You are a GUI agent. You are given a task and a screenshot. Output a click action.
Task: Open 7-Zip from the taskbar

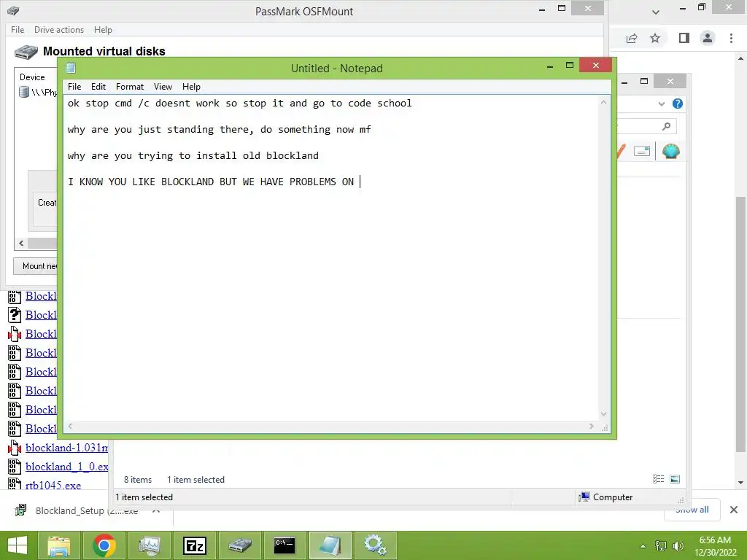click(x=195, y=545)
